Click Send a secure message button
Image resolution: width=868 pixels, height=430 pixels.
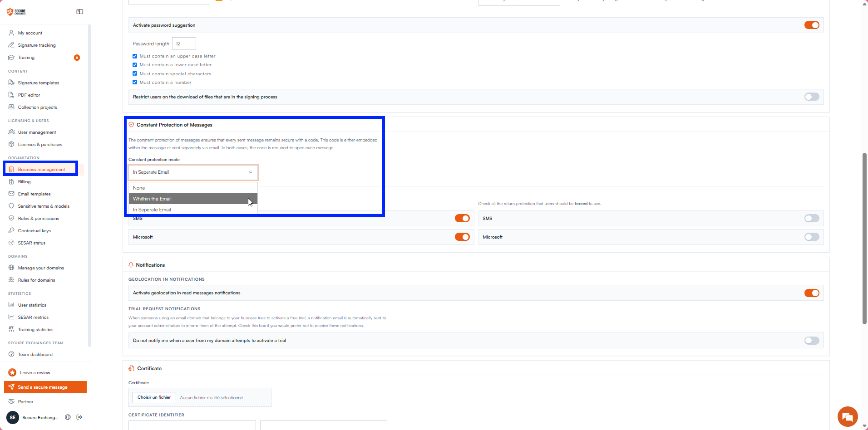point(45,387)
